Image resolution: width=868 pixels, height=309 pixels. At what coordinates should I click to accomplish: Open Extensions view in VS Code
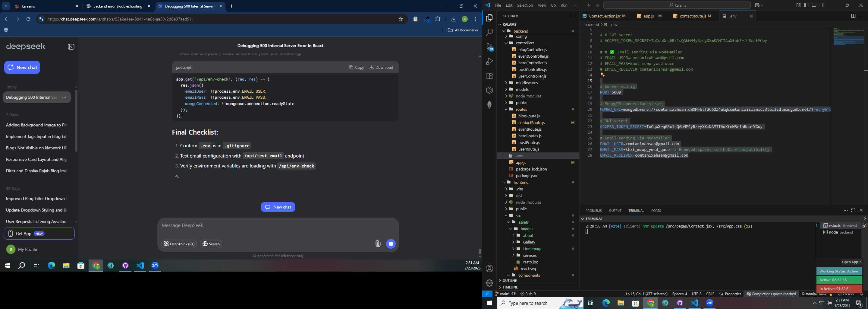coord(489,76)
